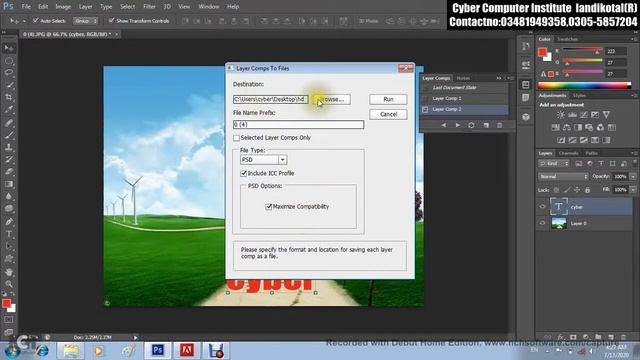Open the Kind filter dropdown in Layers
640x360 pixels.
[x=554, y=164]
